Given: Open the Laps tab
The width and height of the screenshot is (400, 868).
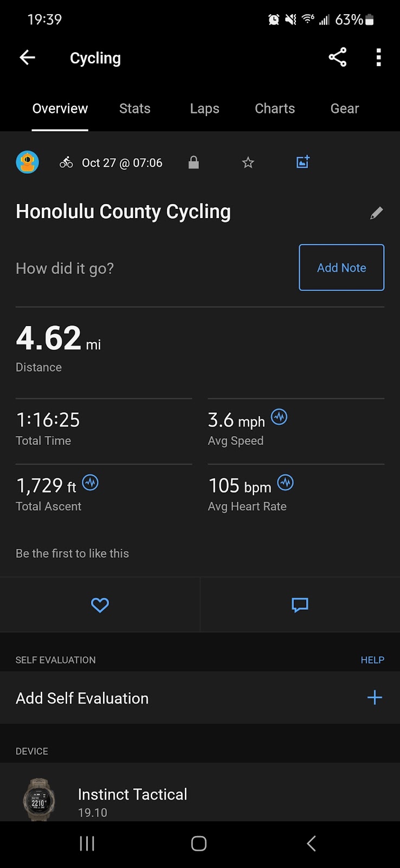Looking at the screenshot, I should pyautogui.click(x=204, y=108).
